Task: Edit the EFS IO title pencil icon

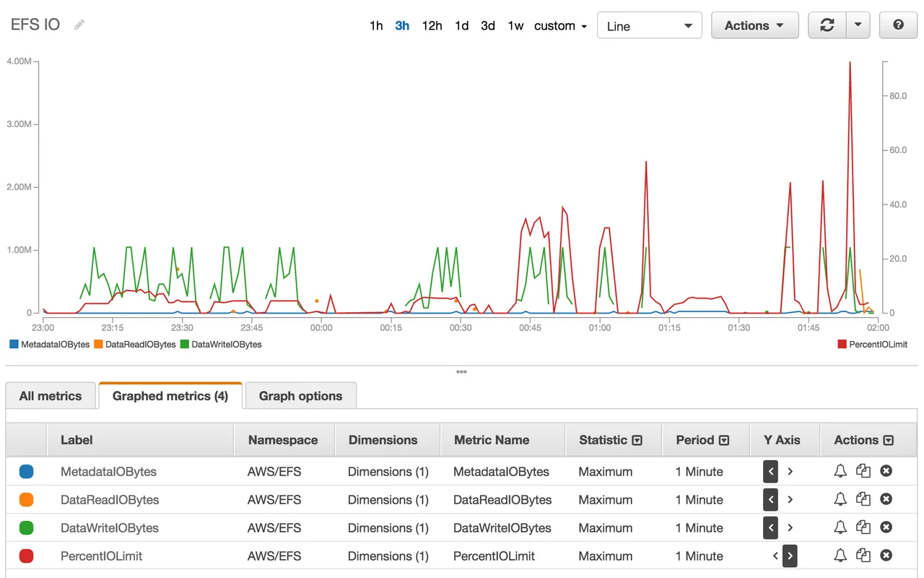Action: [x=79, y=25]
